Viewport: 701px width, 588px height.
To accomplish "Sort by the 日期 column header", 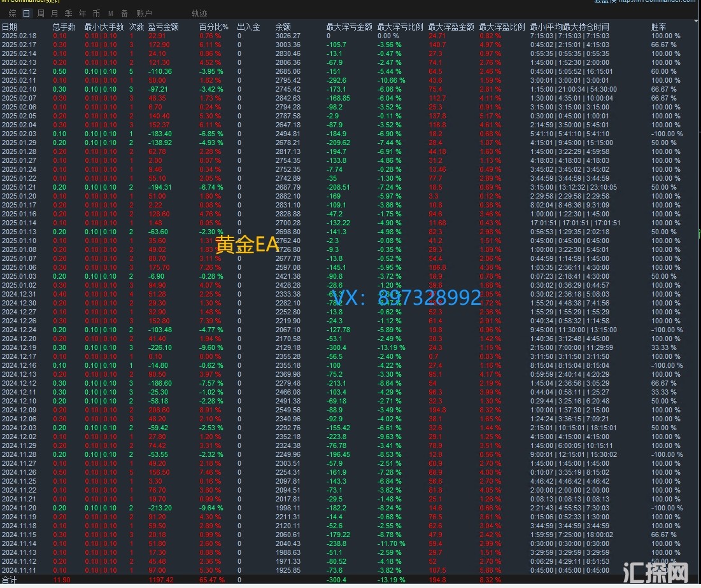I will pyautogui.click(x=10, y=27).
